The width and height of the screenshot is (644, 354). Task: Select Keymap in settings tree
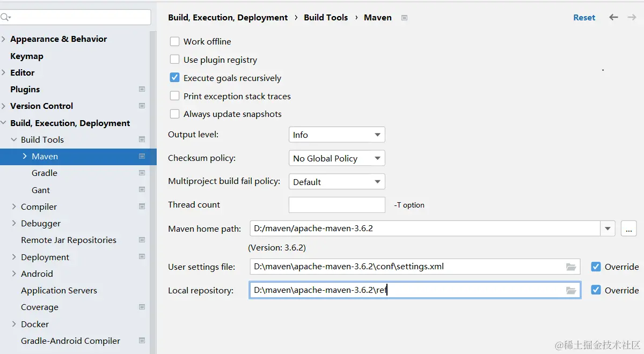point(27,56)
